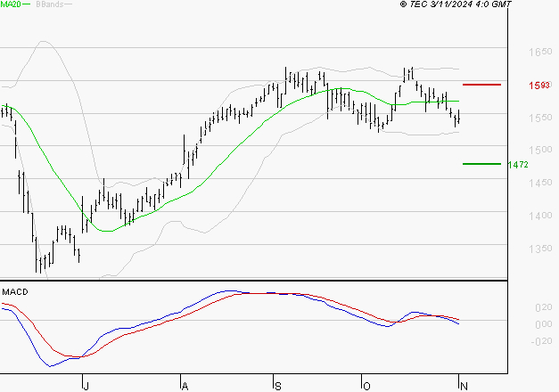This screenshot has height=392, width=559.
Task: Click the N month label on time axis
Action: (x=464, y=386)
